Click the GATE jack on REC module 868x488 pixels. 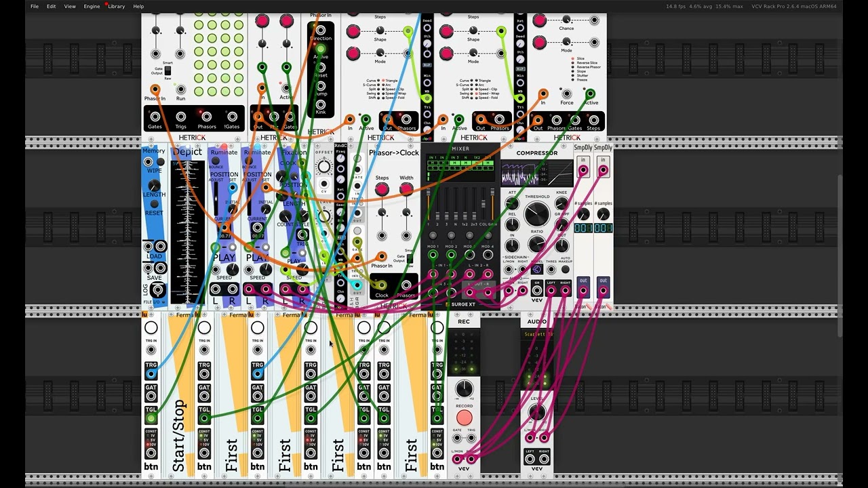tap(456, 438)
